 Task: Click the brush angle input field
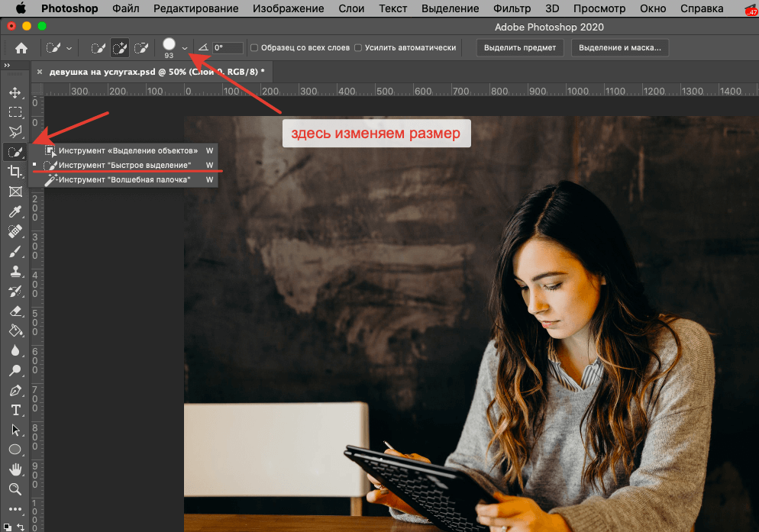[x=228, y=48]
